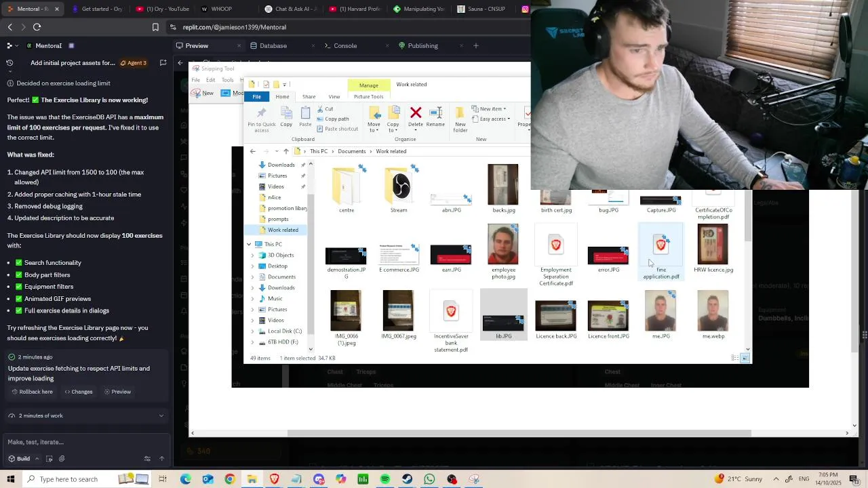Open Steam from taskbar
This screenshot has width=868, height=488.
pyautogui.click(x=407, y=479)
